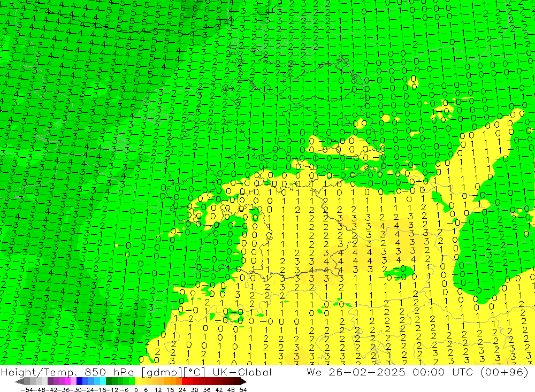The height and width of the screenshot is (392, 535).
Task: Click the "[°C]" unit label
Action: (195, 372)
